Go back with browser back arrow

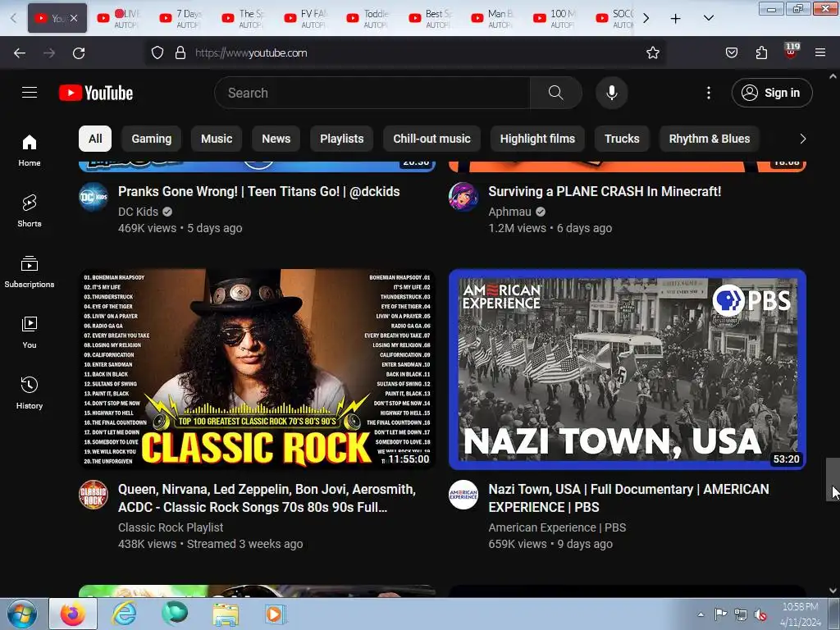pos(20,53)
